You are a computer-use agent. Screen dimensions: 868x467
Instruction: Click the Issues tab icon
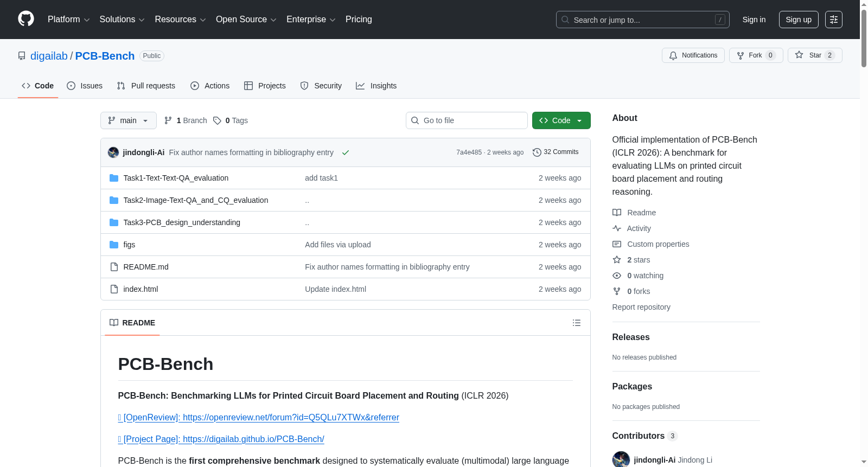(71, 86)
